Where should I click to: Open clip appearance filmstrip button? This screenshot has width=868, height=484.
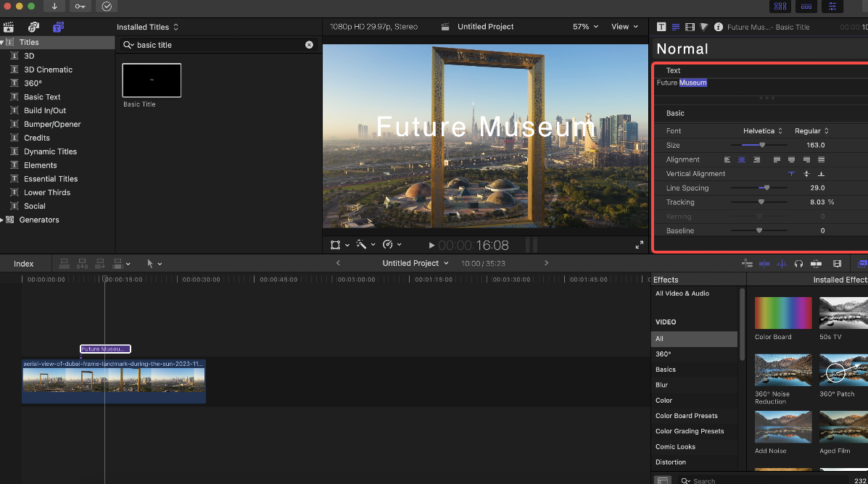click(x=837, y=264)
